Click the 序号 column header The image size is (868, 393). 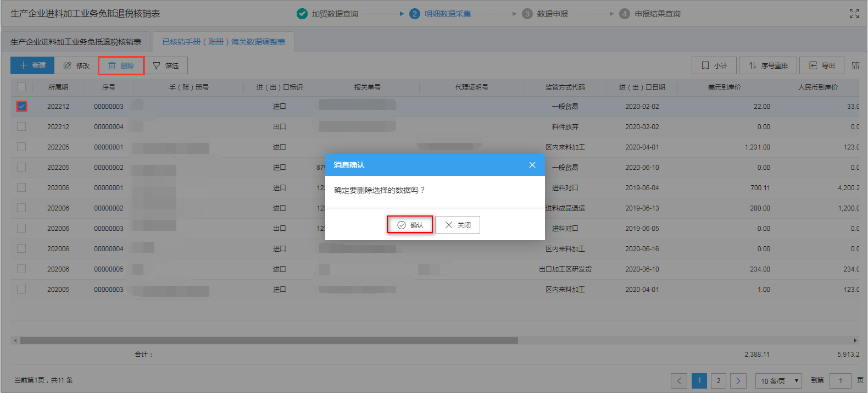pos(109,87)
